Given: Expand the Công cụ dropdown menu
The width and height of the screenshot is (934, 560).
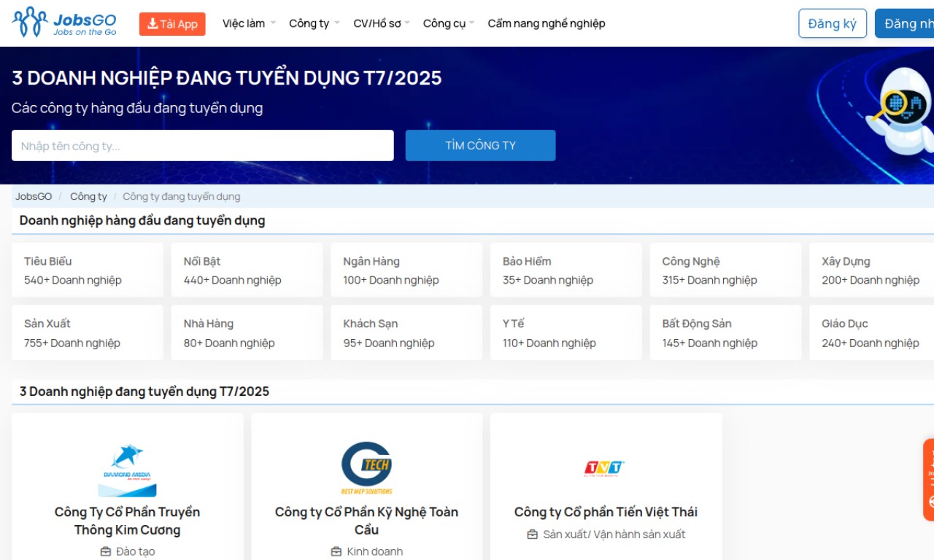Looking at the screenshot, I should pyautogui.click(x=449, y=23).
